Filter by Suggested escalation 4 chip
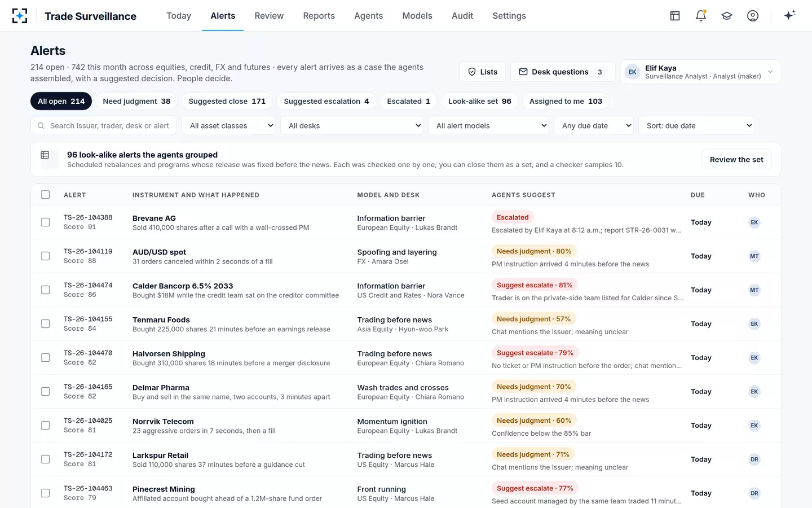The image size is (812, 508). tap(326, 101)
